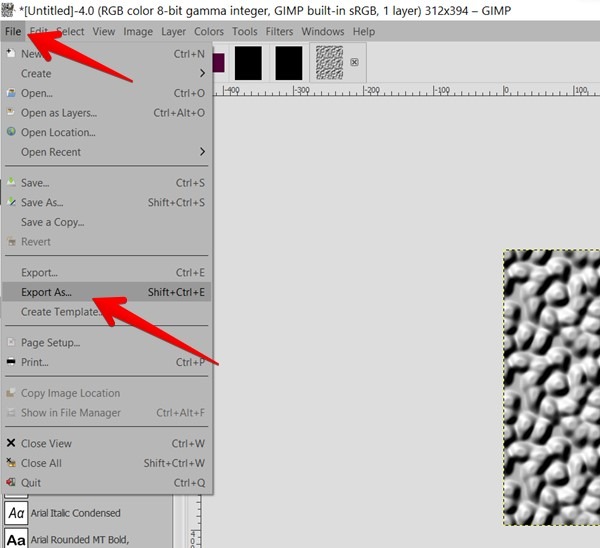The height and width of the screenshot is (548, 600).
Task: Select Close View menu entry
Action: (106, 444)
